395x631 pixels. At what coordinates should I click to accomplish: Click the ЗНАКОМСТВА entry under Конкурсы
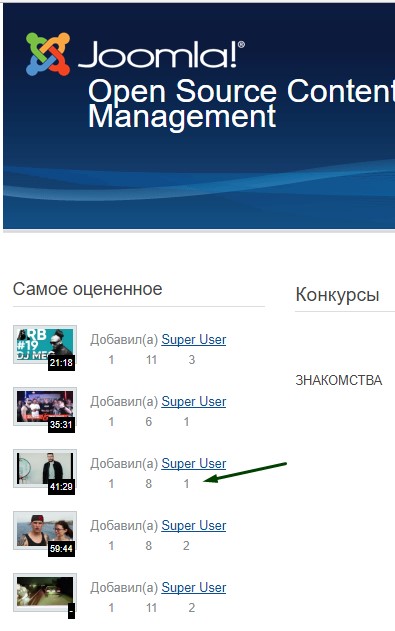339,380
